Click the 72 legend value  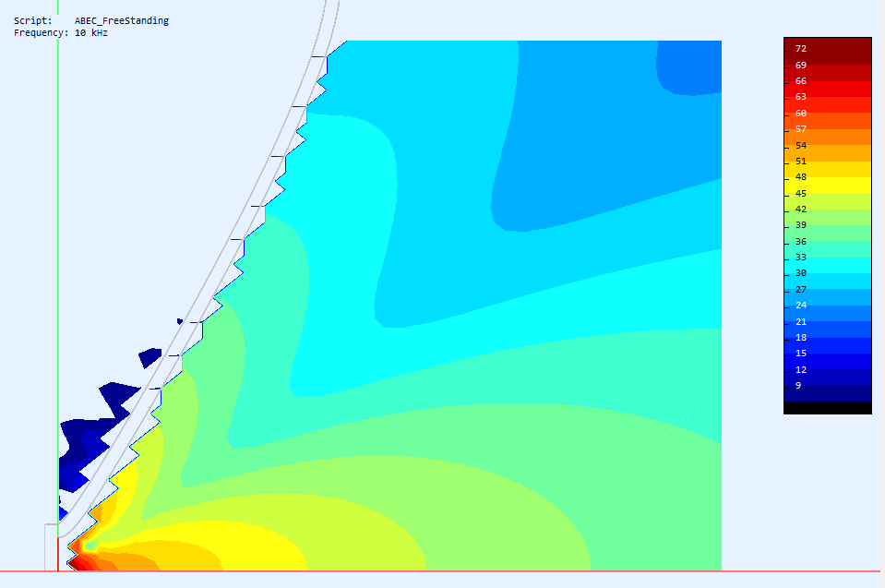pos(801,49)
